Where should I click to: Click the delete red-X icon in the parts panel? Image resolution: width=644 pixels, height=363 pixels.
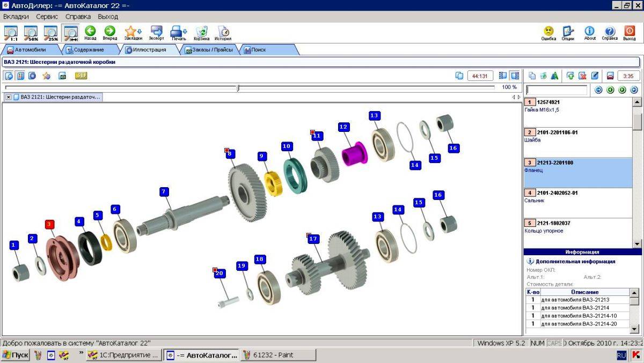click(582, 76)
